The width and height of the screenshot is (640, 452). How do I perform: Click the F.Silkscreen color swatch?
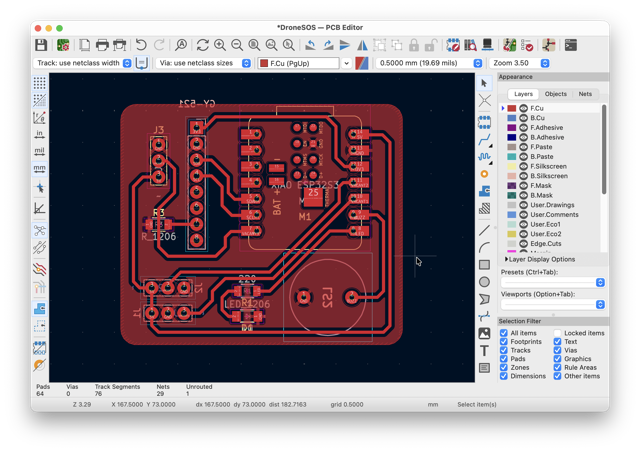coord(512,166)
